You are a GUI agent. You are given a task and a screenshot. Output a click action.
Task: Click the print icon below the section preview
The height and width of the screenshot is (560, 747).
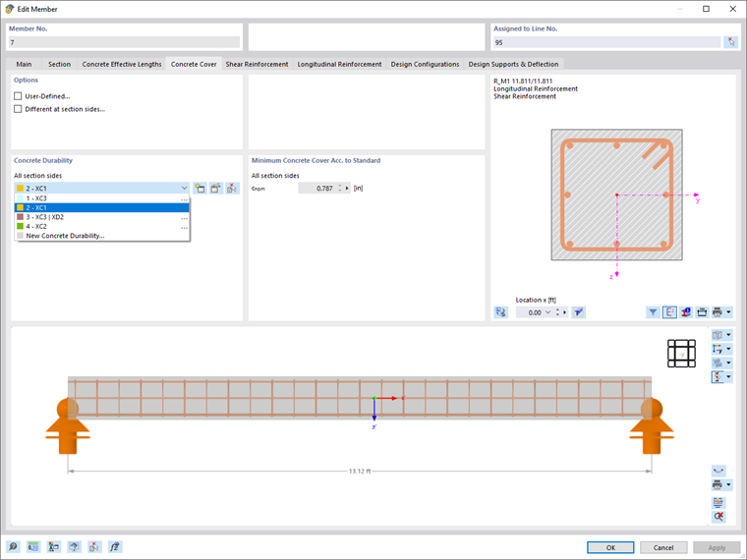point(717,312)
